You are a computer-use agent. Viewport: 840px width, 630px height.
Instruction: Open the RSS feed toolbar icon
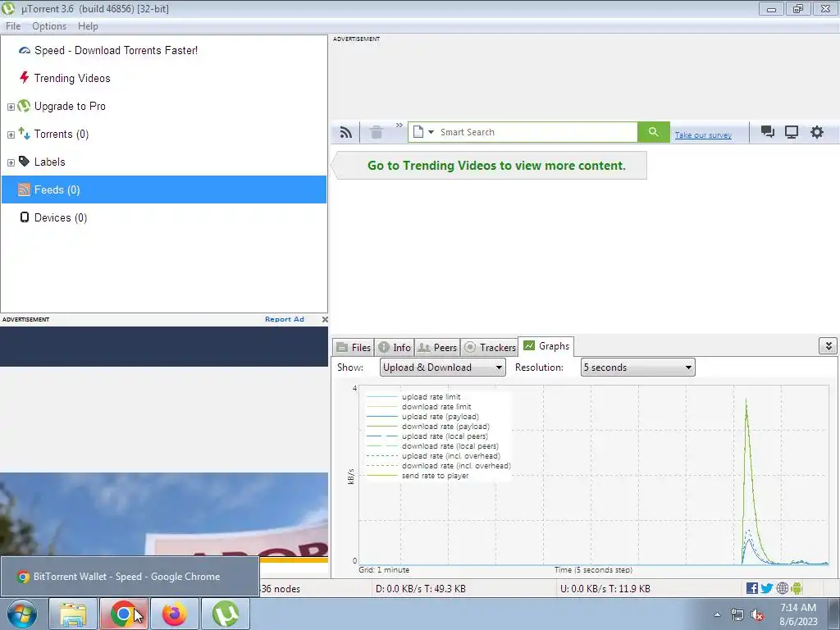(346, 132)
